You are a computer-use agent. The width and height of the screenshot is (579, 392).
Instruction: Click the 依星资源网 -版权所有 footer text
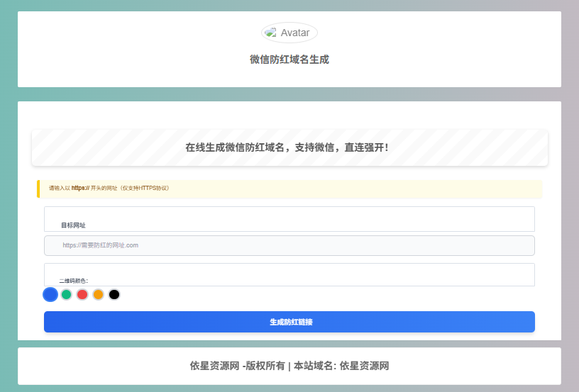click(238, 366)
